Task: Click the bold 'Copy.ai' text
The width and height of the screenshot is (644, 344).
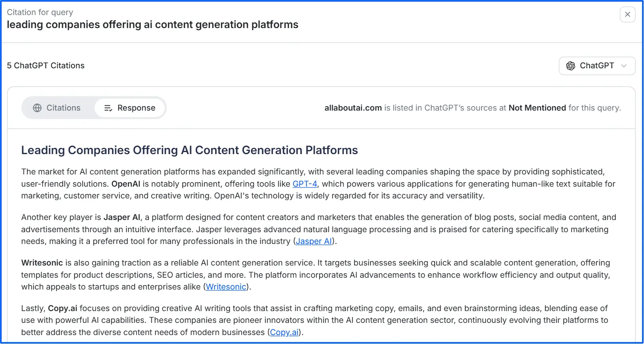Action: click(x=63, y=308)
